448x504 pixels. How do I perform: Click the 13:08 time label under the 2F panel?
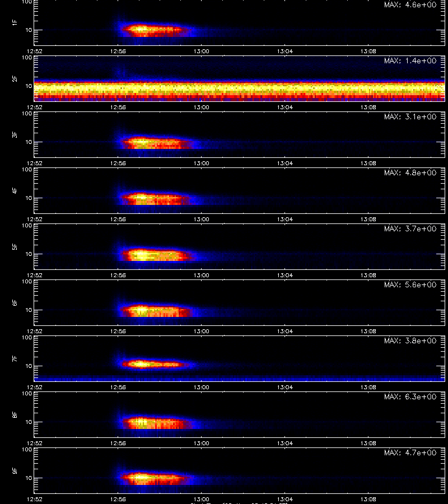point(368,108)
